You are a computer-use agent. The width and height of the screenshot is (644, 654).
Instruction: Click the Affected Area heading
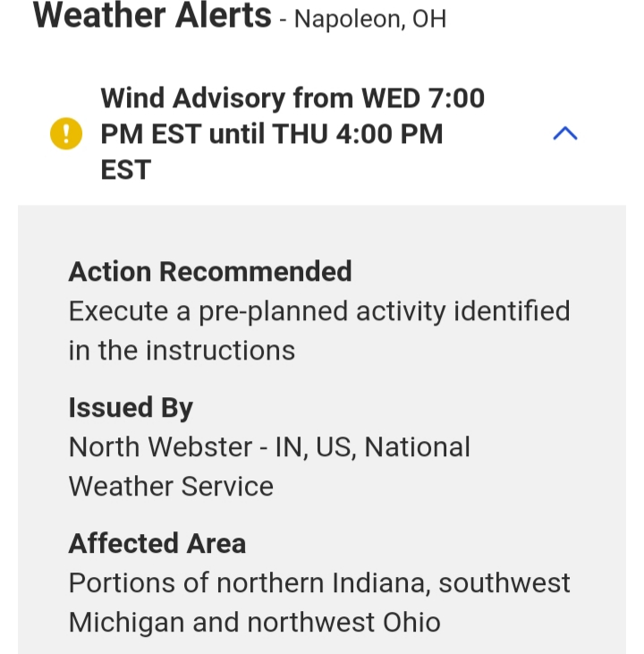coord(157,543)
